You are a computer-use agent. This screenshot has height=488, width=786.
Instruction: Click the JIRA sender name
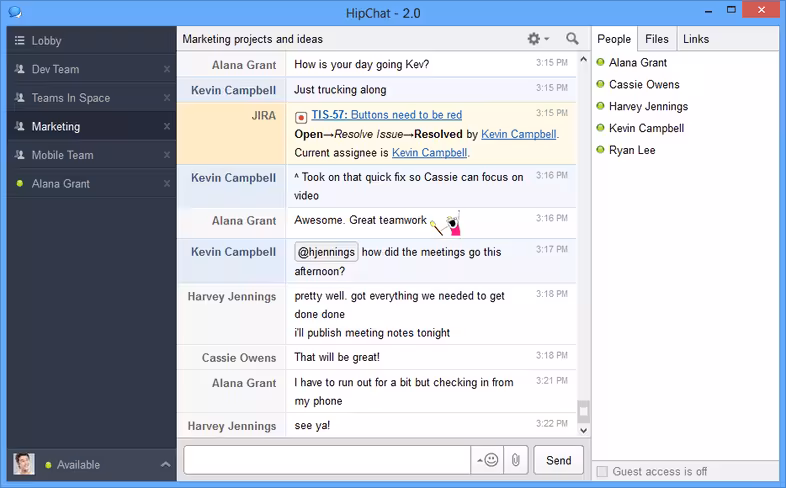[x=264, y=116]
